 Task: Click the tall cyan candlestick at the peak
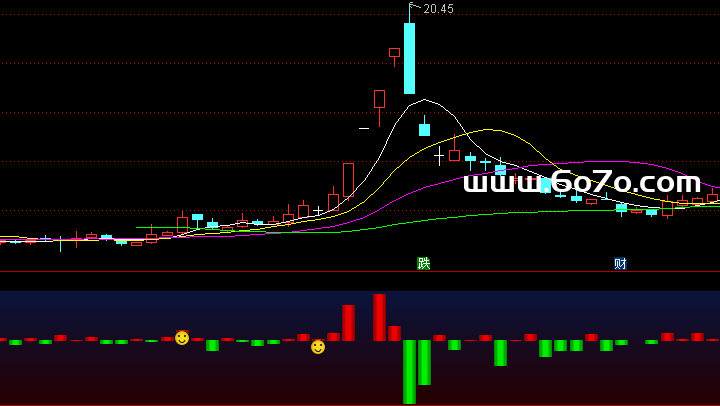tap(409, 58)
